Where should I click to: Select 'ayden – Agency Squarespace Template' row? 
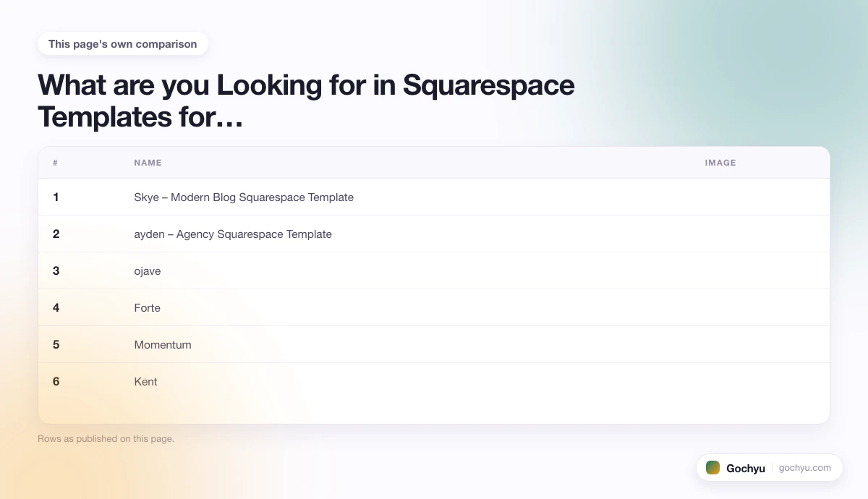point(434,234)
